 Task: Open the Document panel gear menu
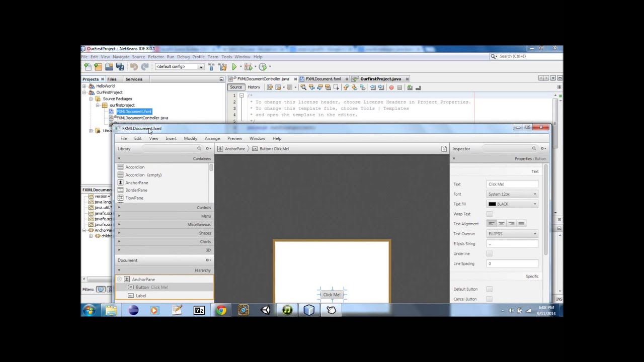(208, 260)
